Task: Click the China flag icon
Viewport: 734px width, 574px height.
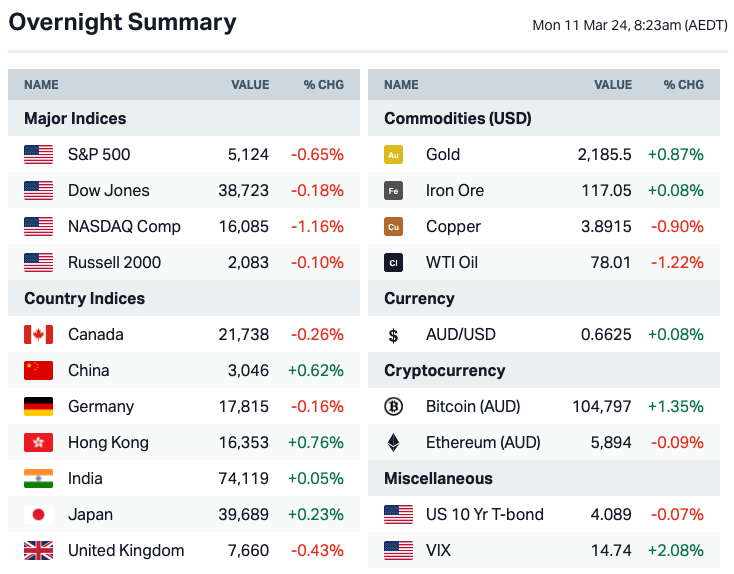Action: pos(38,371)
